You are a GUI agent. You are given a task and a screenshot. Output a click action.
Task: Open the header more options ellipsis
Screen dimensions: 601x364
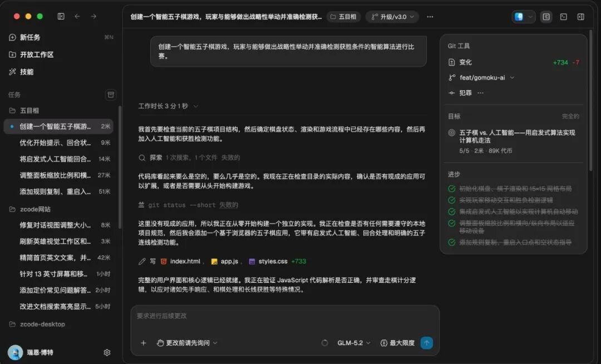(430, 17)
